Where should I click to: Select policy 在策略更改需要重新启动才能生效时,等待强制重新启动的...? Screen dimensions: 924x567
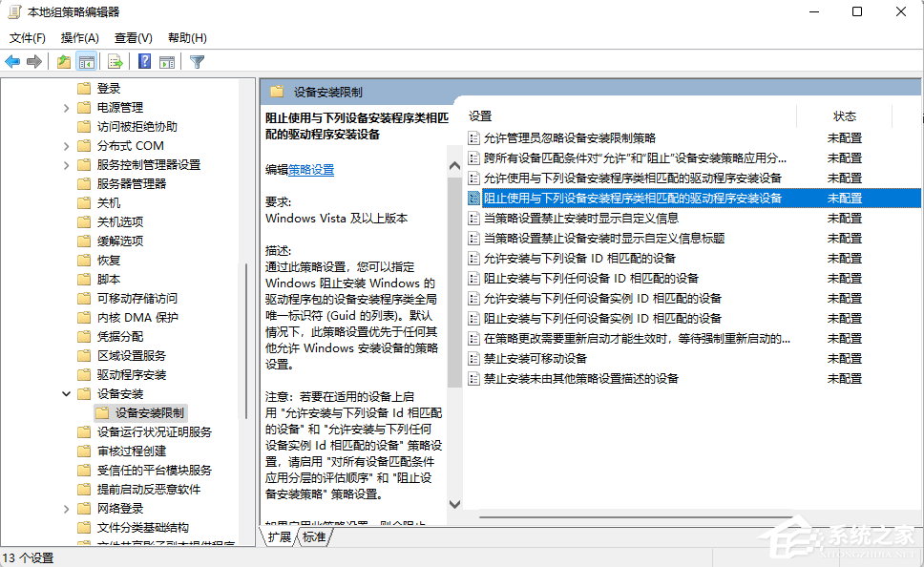tap(637, 338)
